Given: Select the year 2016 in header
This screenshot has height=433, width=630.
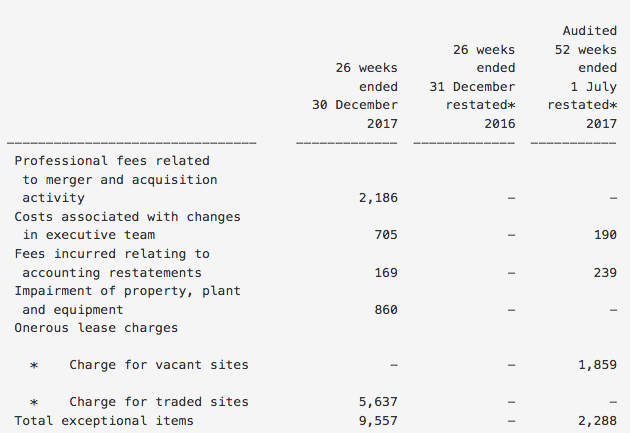Looking at the screenshot, I should pyautogui.click(x=499, y=124).
